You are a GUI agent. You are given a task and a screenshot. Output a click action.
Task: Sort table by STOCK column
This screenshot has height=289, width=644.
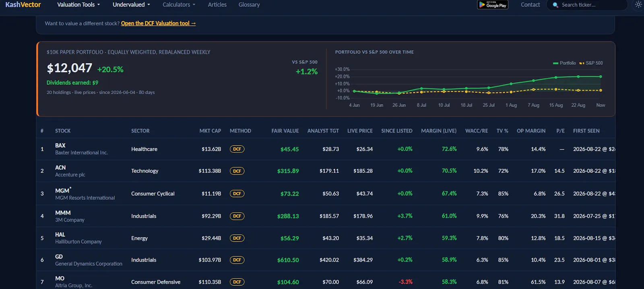(63, 131)
